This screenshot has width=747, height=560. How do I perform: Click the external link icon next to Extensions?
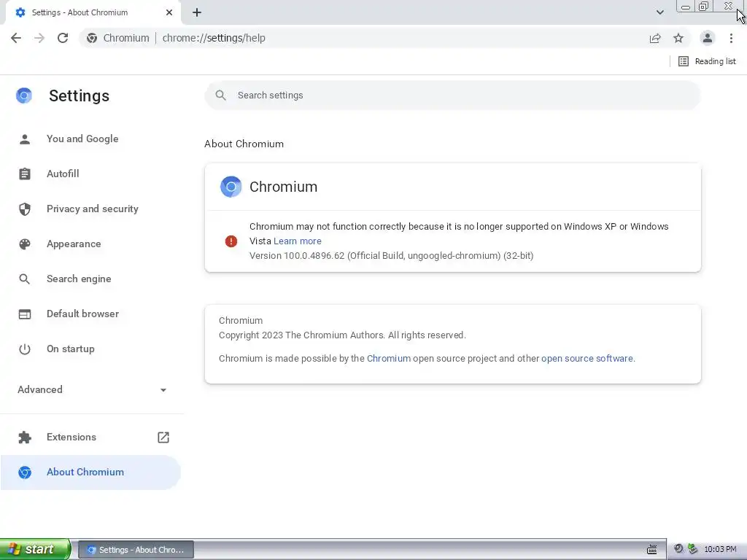(163, 437)
